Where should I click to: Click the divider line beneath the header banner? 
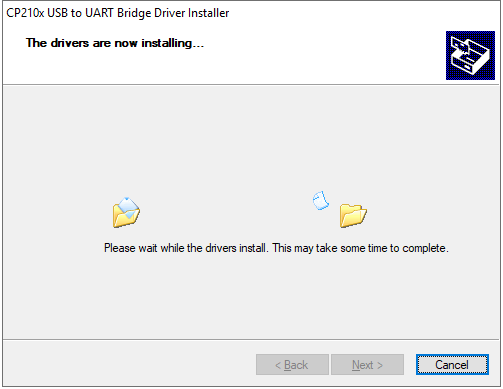(x=252, y=85)
